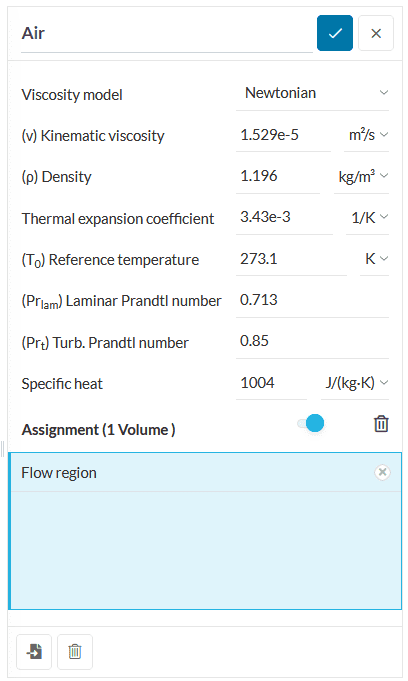Viewport: 408px width, 681px height.
Task: Click the specific heat value 1004
Action: [272, 383]
